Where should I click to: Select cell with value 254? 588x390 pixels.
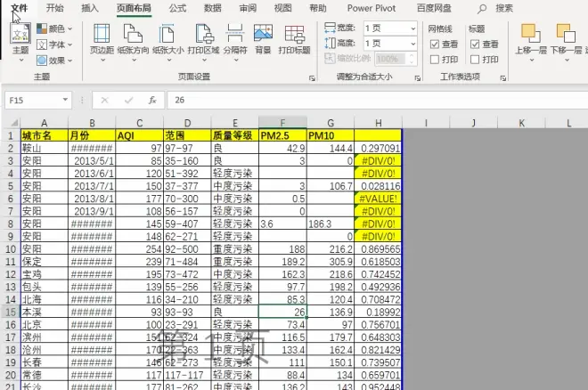click(x=140, y=249)
